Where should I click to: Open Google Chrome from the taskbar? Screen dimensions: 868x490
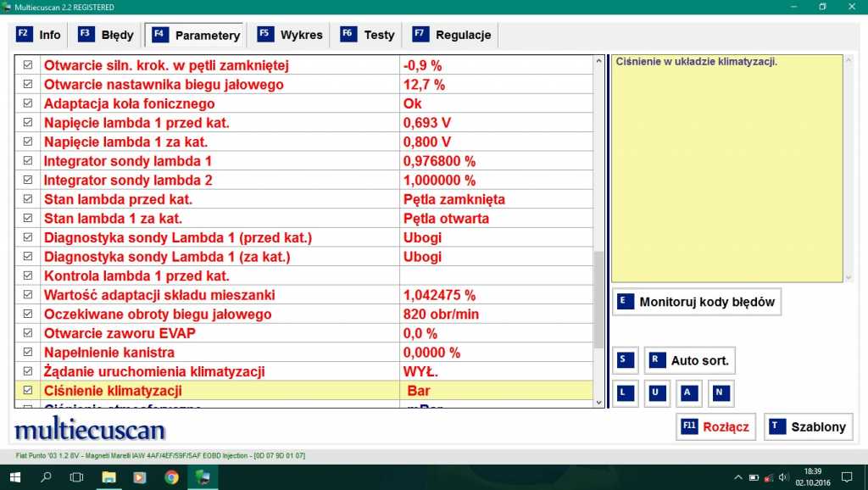(171, 477)
